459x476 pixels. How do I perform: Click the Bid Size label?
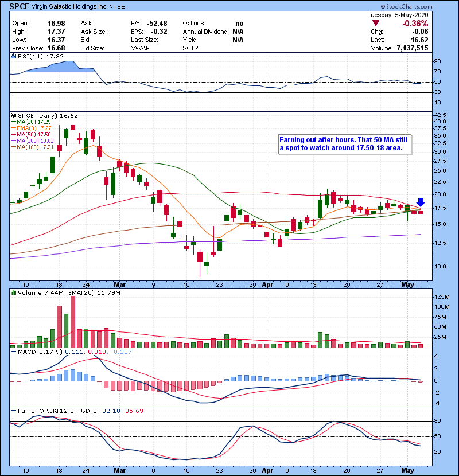[92, 48]
